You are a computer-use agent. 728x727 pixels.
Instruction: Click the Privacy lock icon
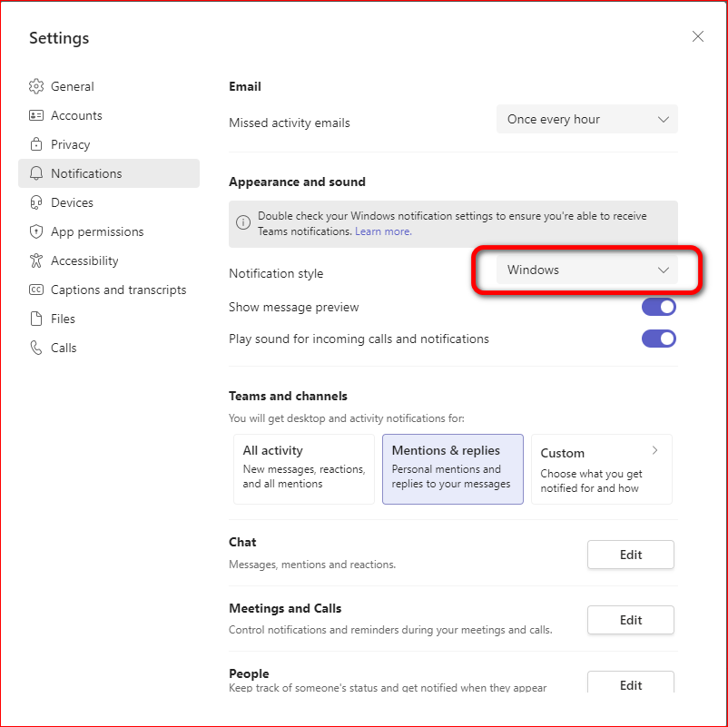pos(36,144)
